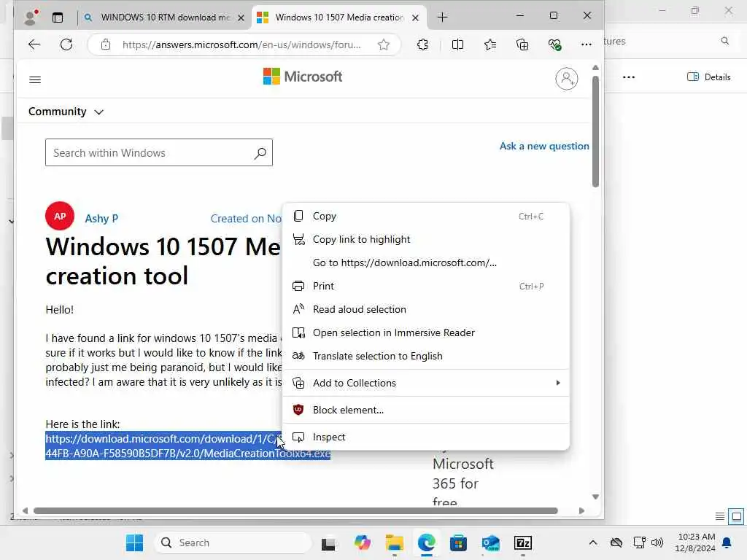This screenshot has width=747, height=560.
Task: Open the Windows Start button
Action: pyautogui.click(x=134, y=542)
